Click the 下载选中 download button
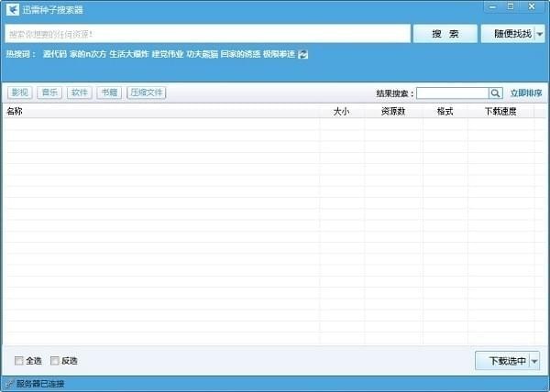The height and width of the screenshot is (392, 550). click(502, 361)
